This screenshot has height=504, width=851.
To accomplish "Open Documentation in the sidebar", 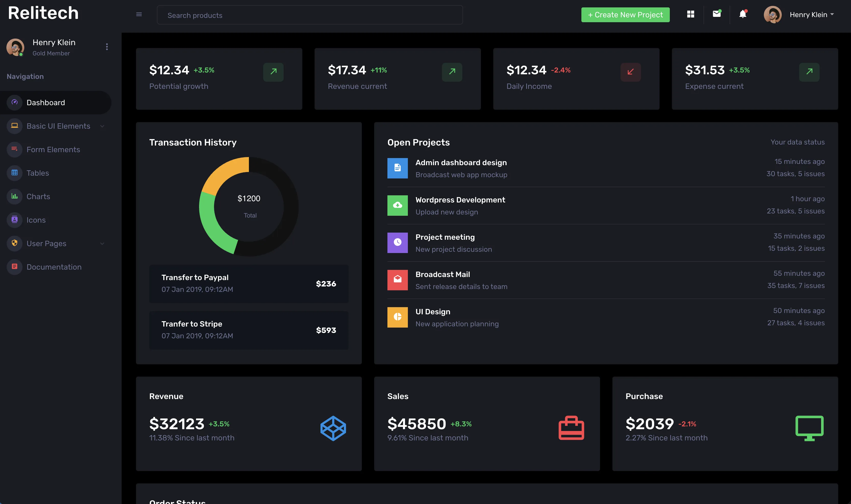I will 56,267.
